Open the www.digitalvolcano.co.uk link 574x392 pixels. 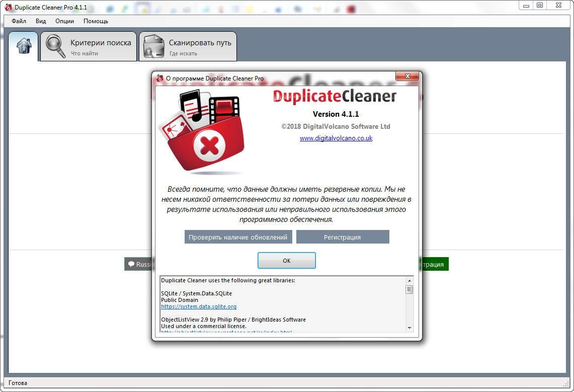336,138
